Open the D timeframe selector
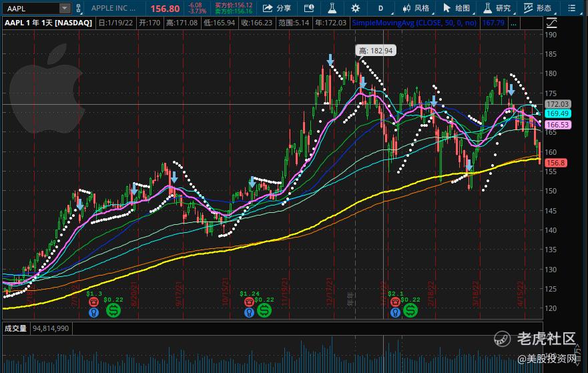Viewport: 588px width, 373px height. click(x=381, y=8)
